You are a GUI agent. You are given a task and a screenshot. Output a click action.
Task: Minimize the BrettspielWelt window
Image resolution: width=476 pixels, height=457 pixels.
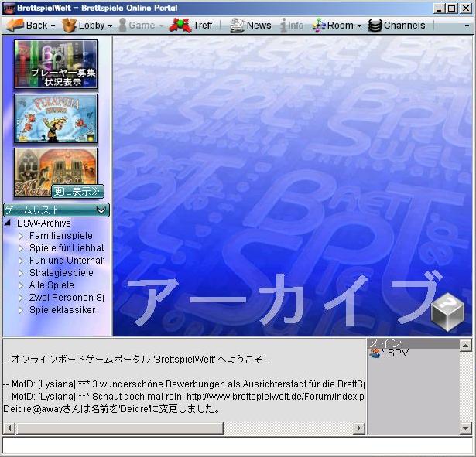[x=439, y=9]
